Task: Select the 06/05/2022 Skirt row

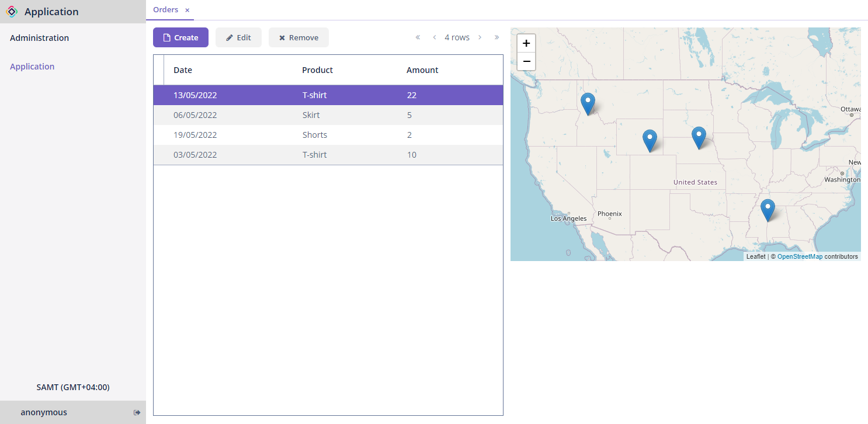Action: pos(328,115)
